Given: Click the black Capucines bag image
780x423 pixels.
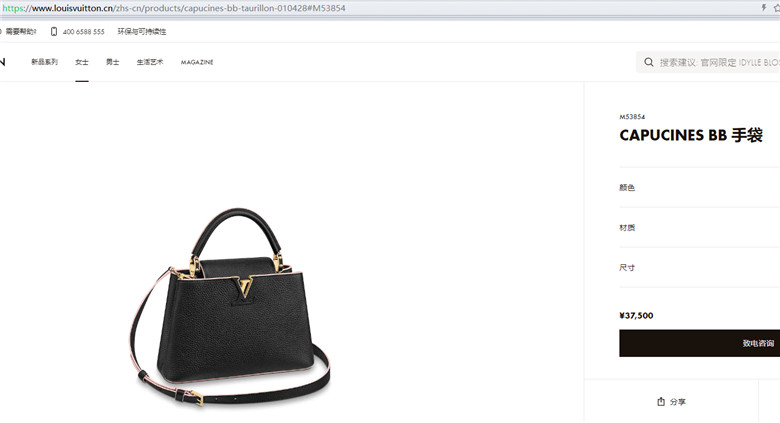Looking at the screenshot, I should coord(230,307).
